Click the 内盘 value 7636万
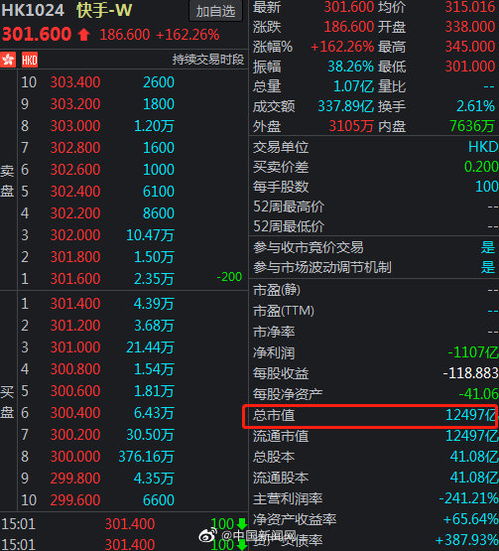The height and width of the screenshot is (551, 499). tap(472, 126)
